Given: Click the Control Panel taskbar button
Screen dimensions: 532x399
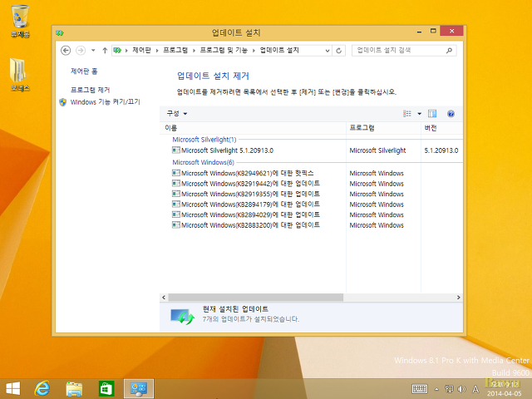Looking at the screenshot, I should [x=139, y=388].
